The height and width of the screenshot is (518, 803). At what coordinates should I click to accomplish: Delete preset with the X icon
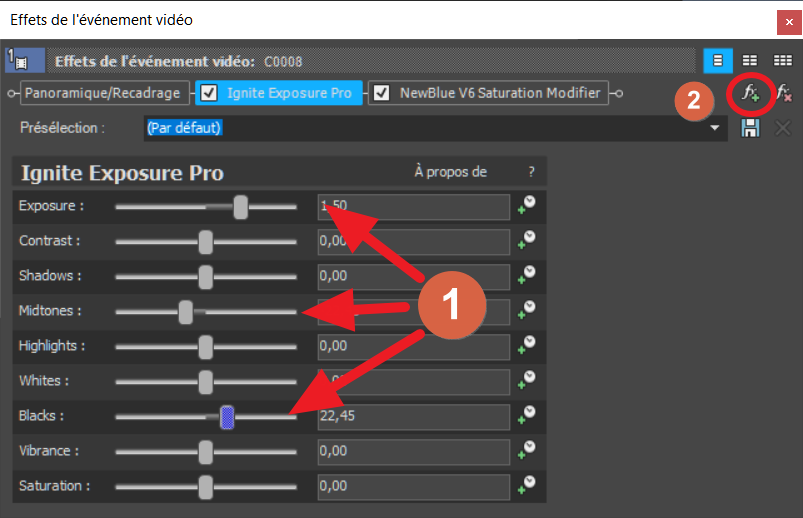click(x=783, y=128)
